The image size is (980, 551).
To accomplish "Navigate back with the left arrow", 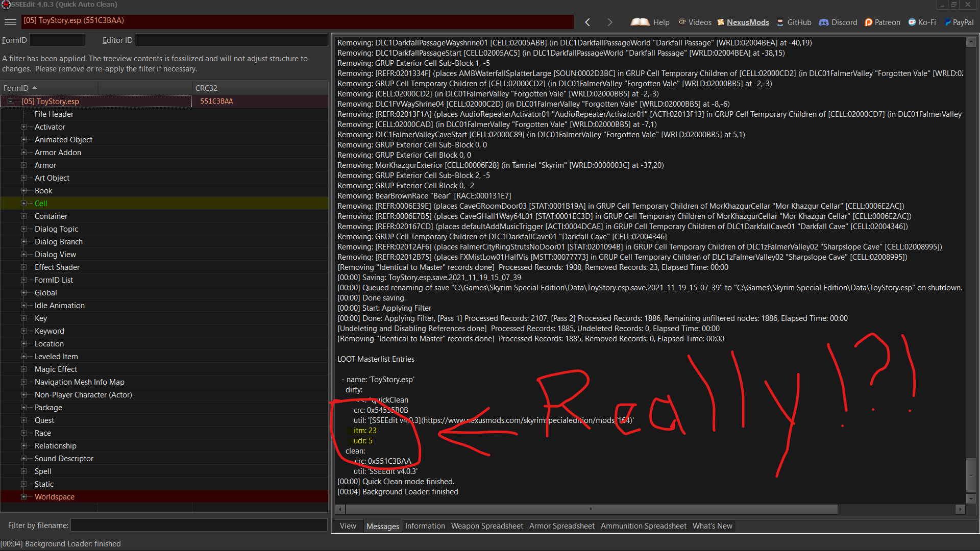I will pos(587,22).
